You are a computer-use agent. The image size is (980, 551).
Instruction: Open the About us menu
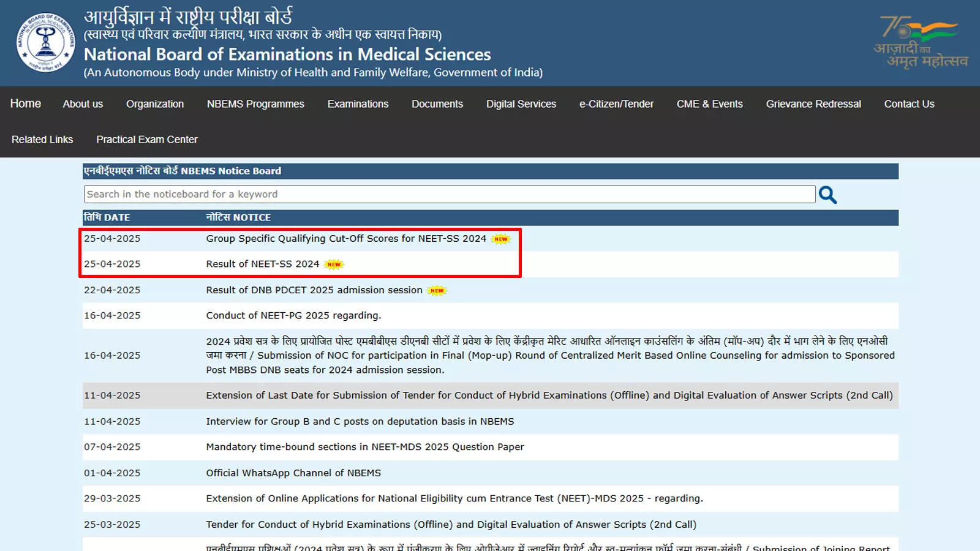[83, 104]
